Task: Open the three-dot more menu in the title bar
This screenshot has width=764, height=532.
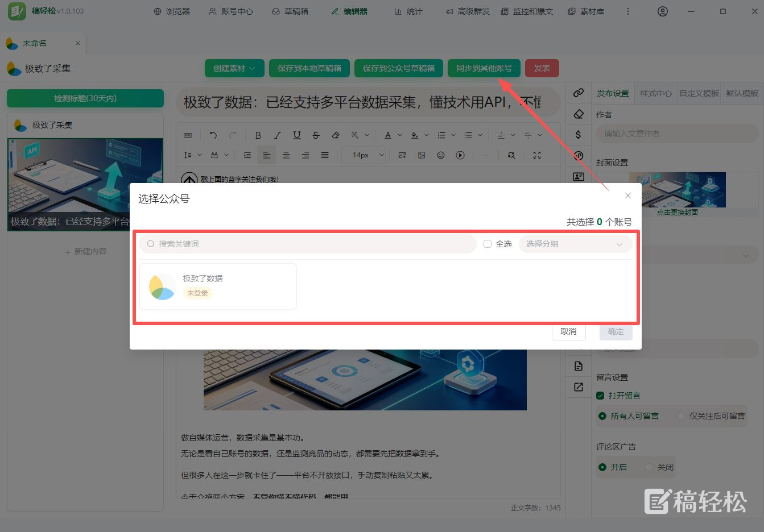Action: click(x=628, y=11)
